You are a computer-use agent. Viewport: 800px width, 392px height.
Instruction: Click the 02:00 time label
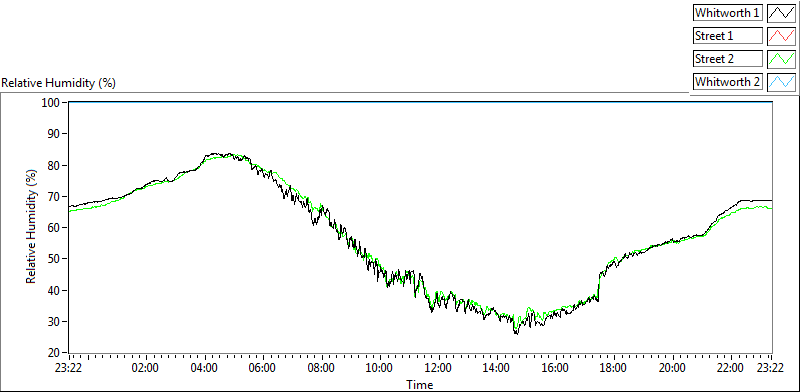click(x=146, y=368)
